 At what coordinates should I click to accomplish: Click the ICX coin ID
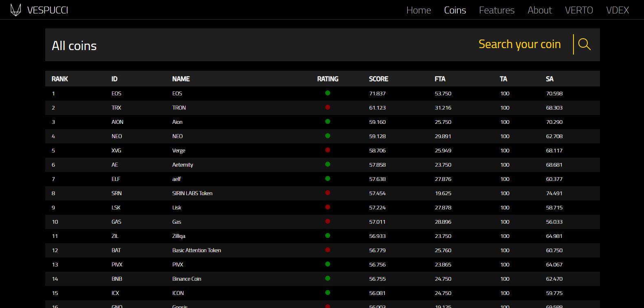tap(115, 293)
